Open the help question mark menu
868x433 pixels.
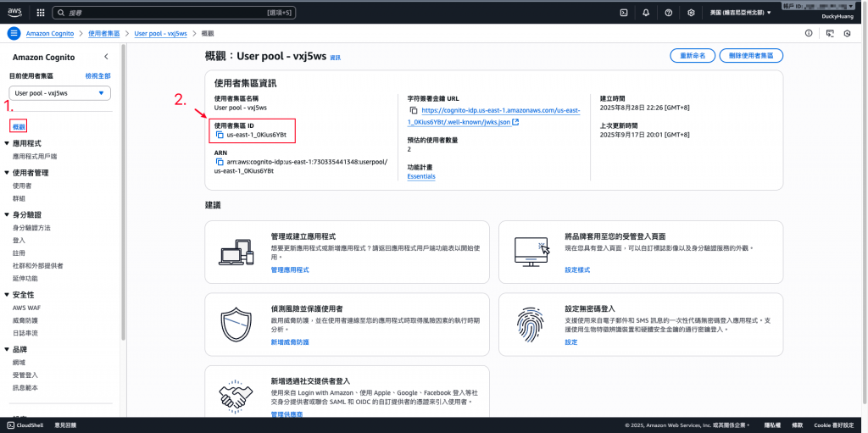coord(668,12)
